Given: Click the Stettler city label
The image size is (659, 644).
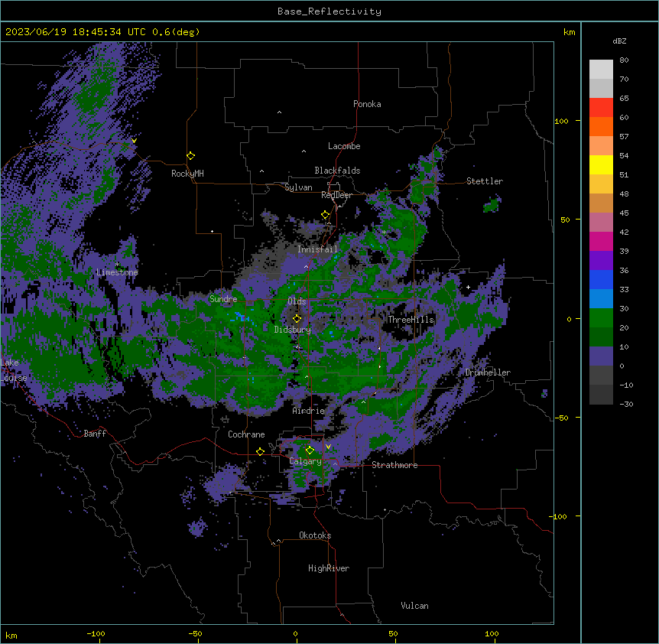Looking at the screenshot, I should pos(485,181).
